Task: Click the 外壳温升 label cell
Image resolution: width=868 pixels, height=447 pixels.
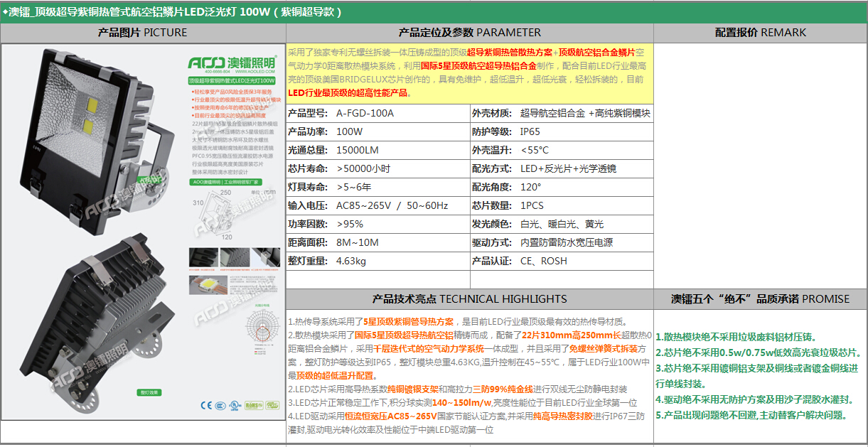Action: 492,151
